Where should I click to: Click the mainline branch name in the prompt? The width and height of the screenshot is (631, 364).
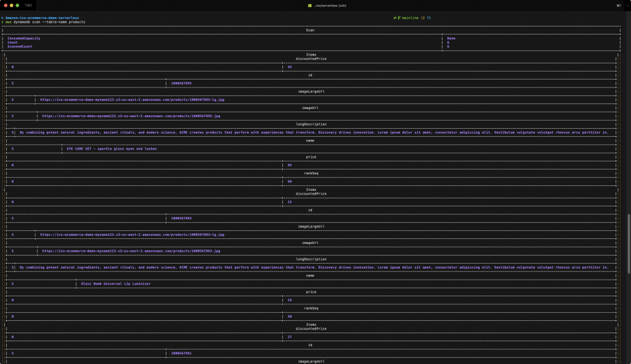(x=412, y=18)
